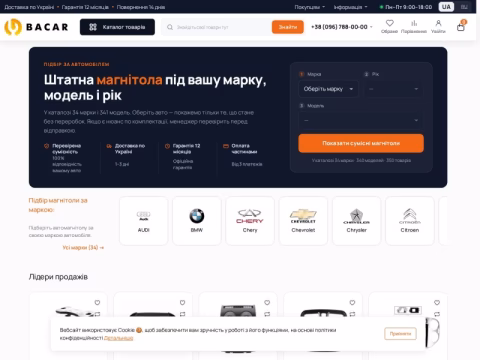Expand the Інформація menu
Screen dimensions: 480x360
pos(350,7)
